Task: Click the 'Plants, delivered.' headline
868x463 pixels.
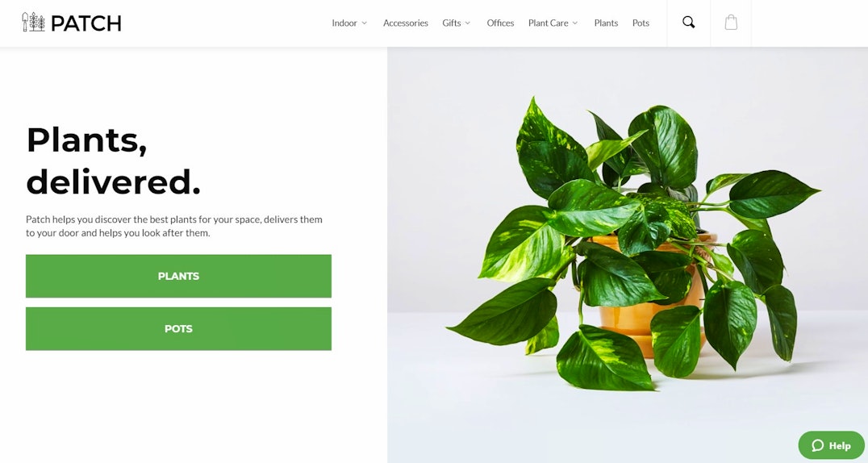Action: 114,161
